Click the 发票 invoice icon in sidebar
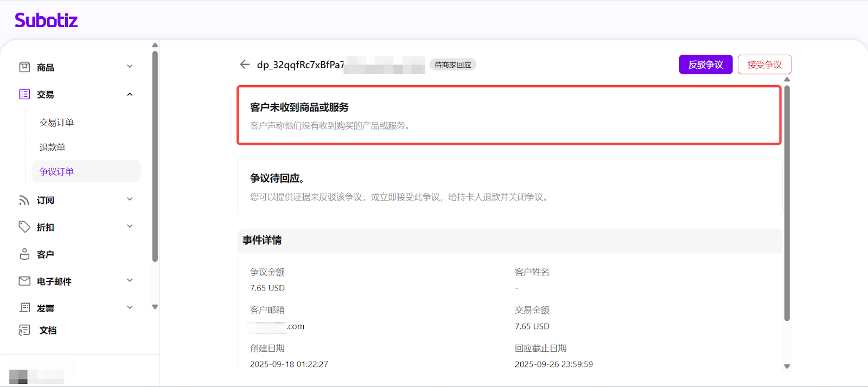Viewport: 868px width, 387px height. coord(24,308)
